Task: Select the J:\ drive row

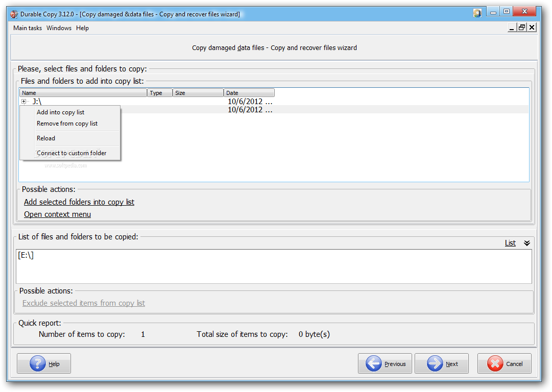Action: 274,102
